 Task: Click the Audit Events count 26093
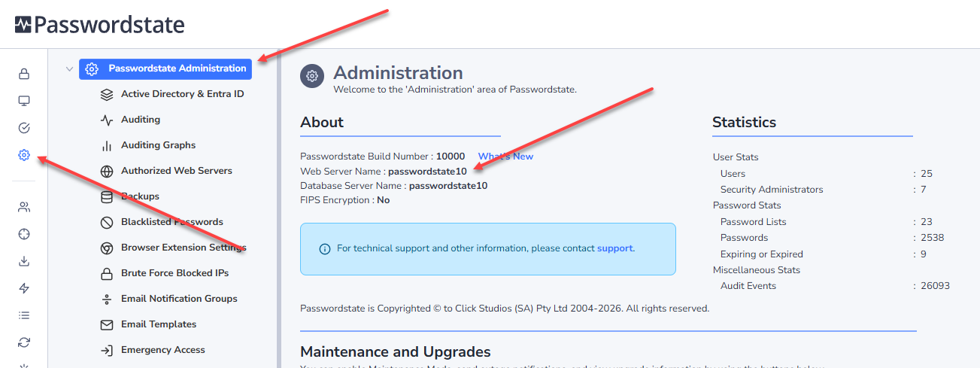[x=935, y=286]
